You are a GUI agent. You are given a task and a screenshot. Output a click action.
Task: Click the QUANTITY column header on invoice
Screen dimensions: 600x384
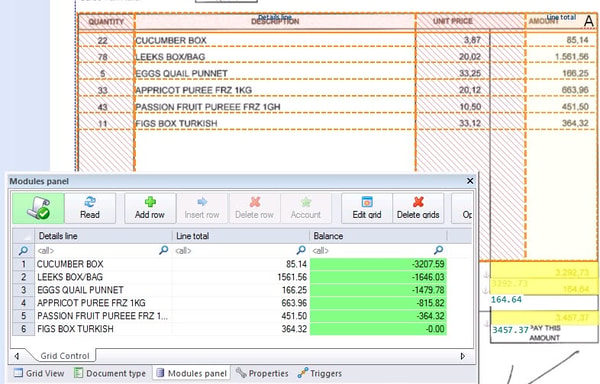pos(106,22)
